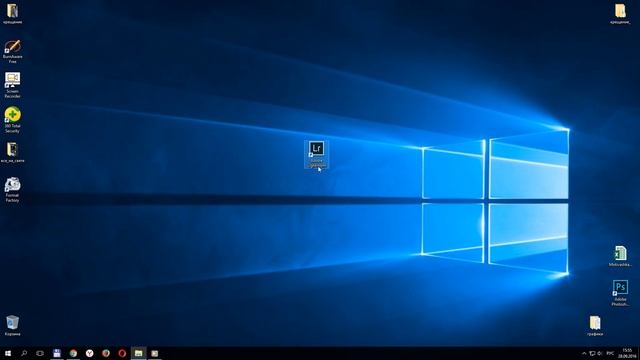Select the Recycle Bin icon

click(x=13, y=326)
